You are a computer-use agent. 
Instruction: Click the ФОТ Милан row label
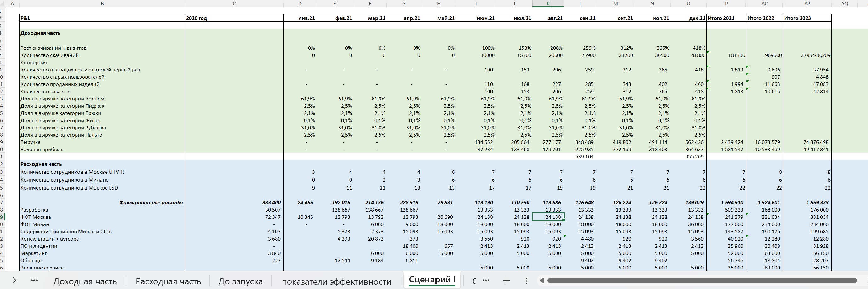click(x=35, y=224)
